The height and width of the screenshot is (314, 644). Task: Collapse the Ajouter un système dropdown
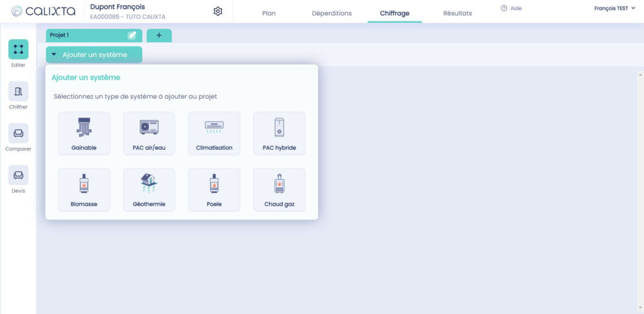94,55
